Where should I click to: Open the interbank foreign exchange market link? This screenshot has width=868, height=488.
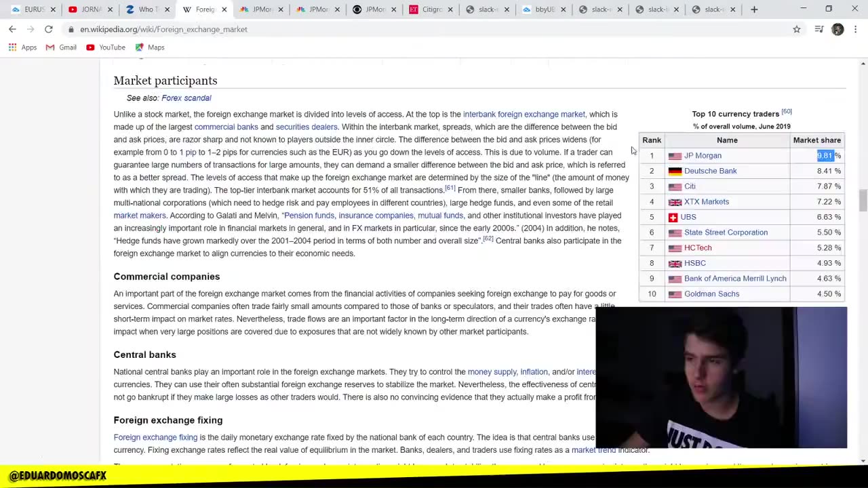[x=524, y=115]
